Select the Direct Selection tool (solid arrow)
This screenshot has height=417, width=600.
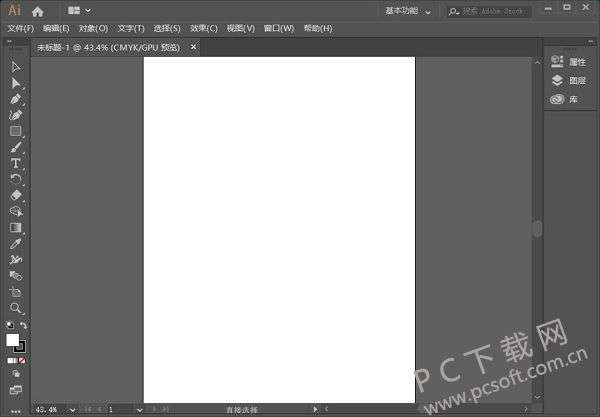pyautogui.click(x=15, y=83)
